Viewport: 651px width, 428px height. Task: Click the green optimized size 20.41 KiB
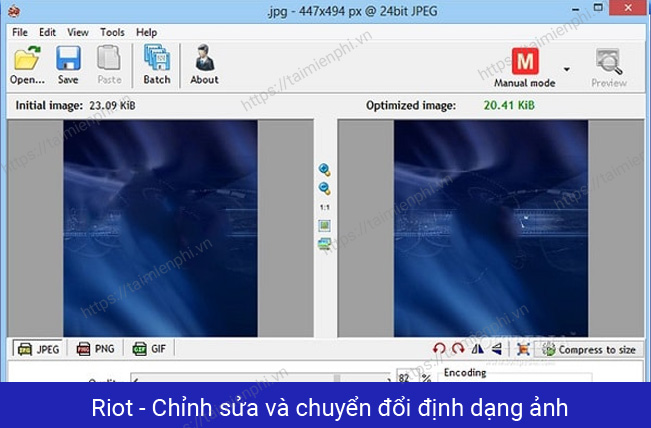tap(509, 105)
